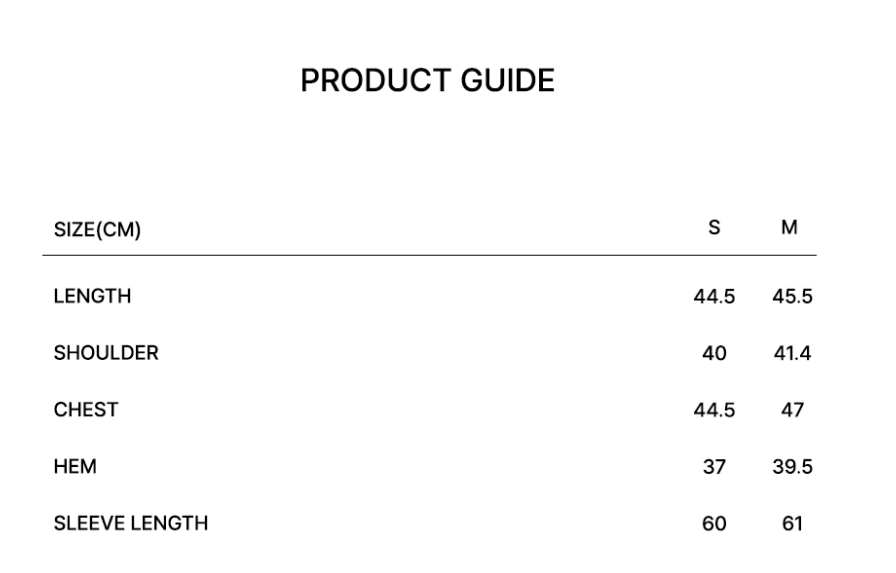The height and width of the screenshot is (573, 896).
Task: Click the sleeve length value 60
Action: click(x=714, y=524)
